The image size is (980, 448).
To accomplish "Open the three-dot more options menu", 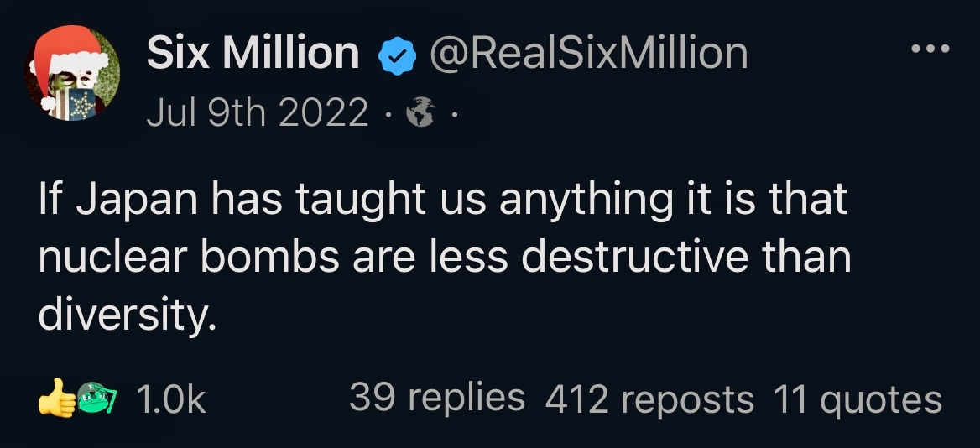I will 930,49.
